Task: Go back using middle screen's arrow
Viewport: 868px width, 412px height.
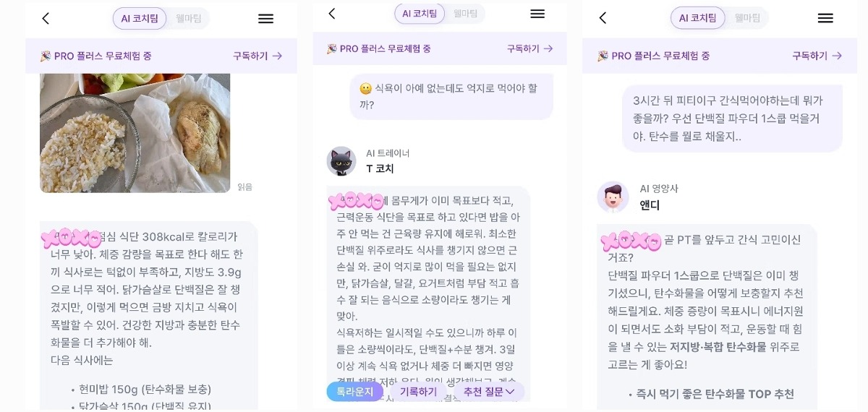Action: click(x=331, y=14)
